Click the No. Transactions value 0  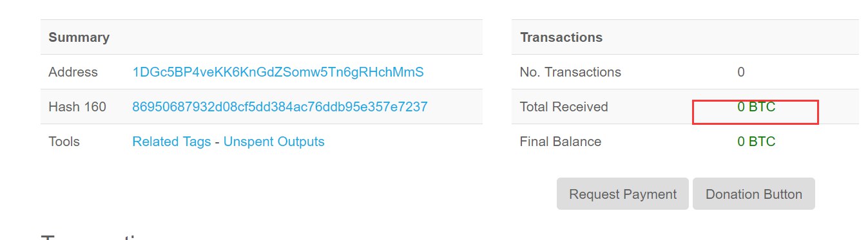(741, 72)
